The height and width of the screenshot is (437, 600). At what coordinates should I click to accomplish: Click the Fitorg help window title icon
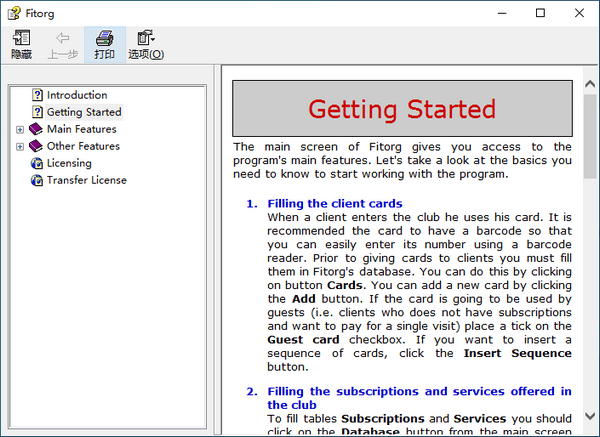pyautogui.click(x=14, y=13)
